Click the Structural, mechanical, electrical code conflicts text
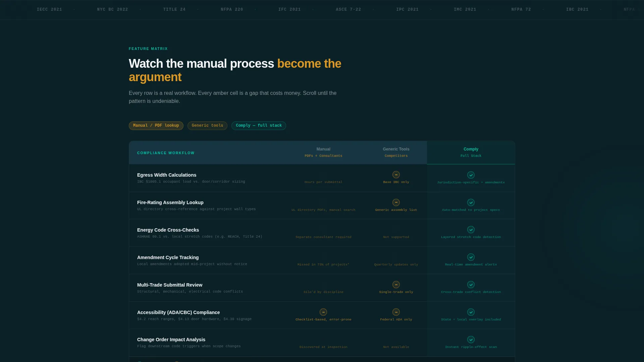 point(190,292)
